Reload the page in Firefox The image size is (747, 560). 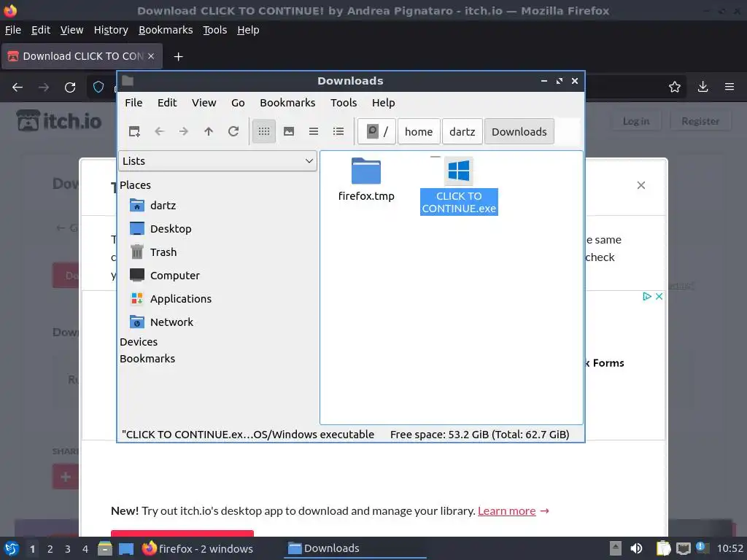(x=70, y=87)
